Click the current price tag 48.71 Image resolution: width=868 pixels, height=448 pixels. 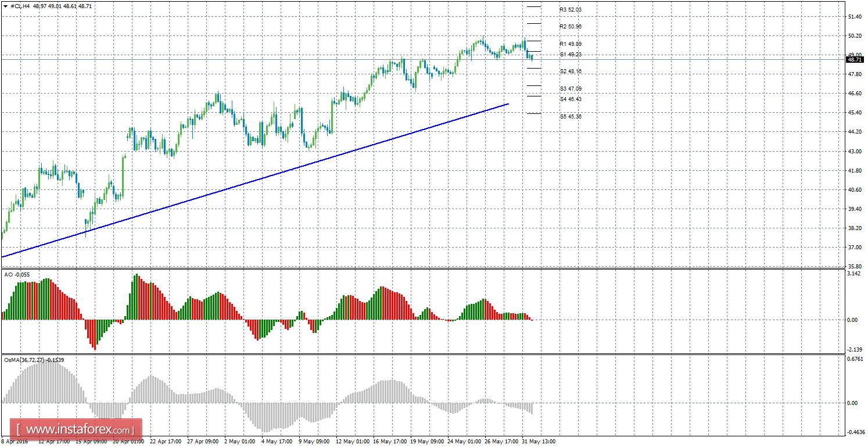click(x=855, y=59)
